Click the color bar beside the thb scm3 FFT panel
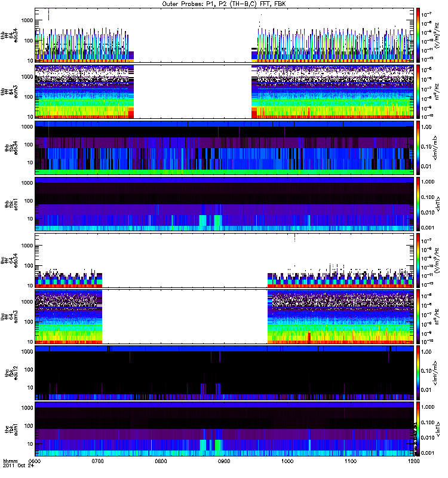 [418, 91]
